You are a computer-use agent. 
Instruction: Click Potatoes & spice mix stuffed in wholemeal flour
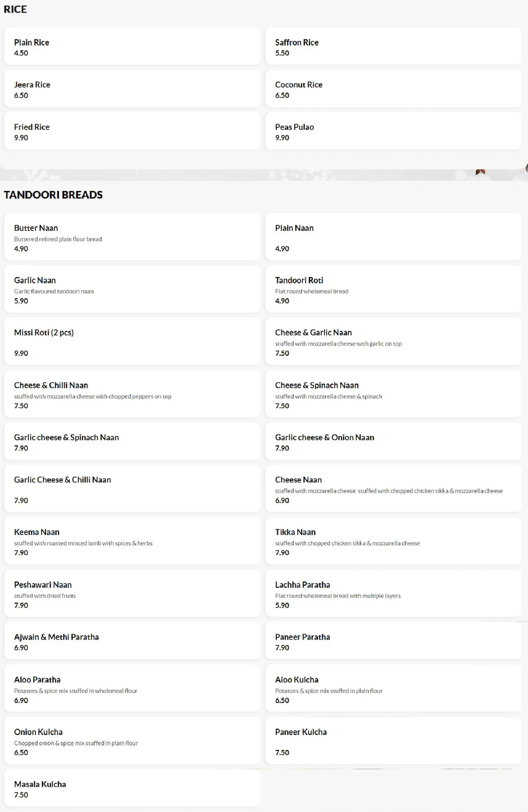pos(76,691)
